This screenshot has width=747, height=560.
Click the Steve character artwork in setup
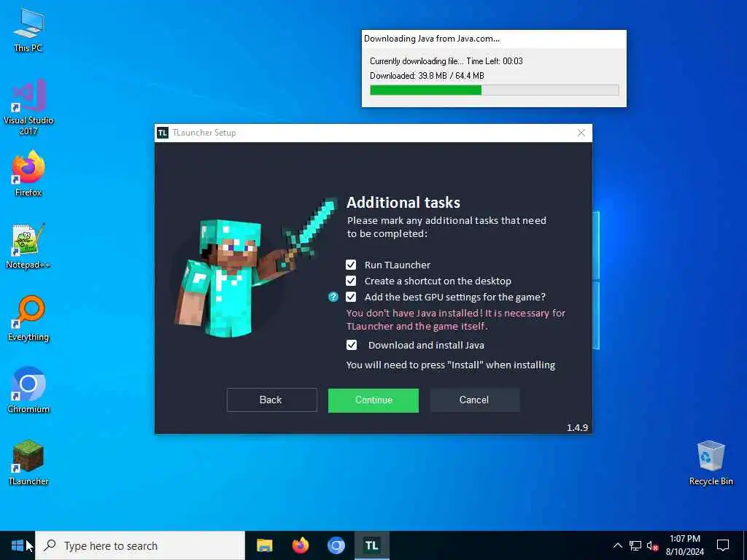(x=256, y=267)
